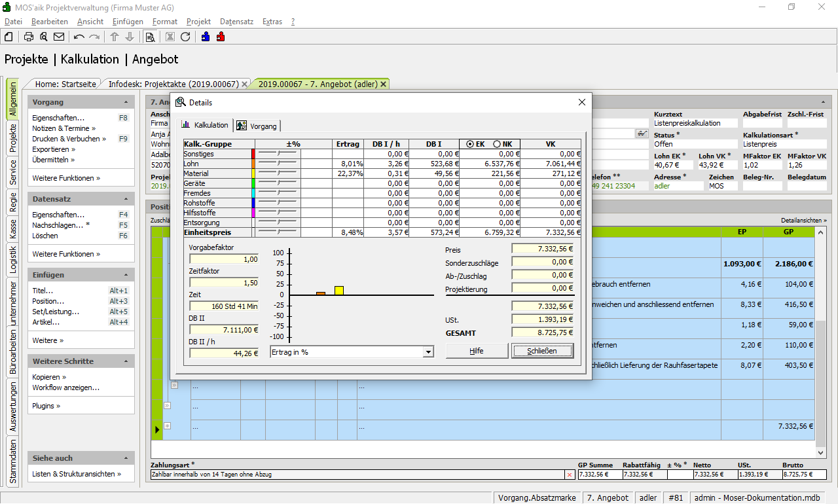This screenshot has width=838, height=504.
Task: Click the Material ±% slider
Action: tap(278, 173)
